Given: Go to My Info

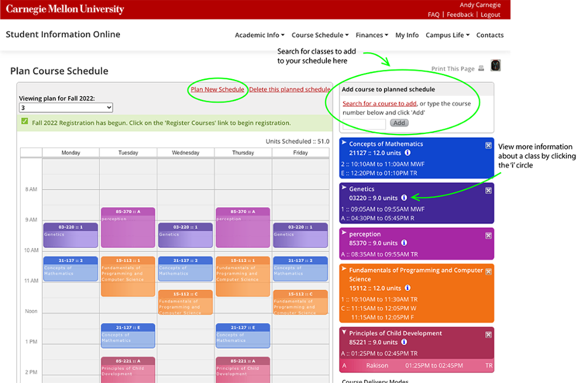Looking at the screenshot, I should coord(407,35).
